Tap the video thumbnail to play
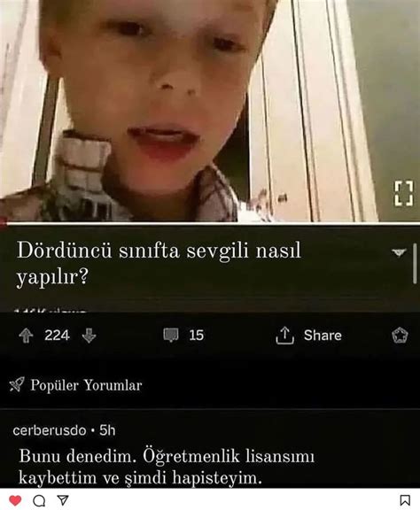 (210, 111)
